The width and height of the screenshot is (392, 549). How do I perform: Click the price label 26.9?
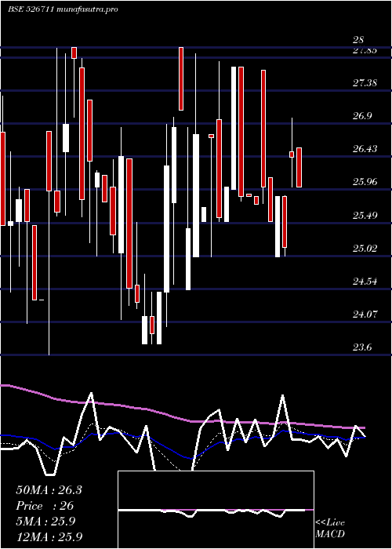[362, 116]
